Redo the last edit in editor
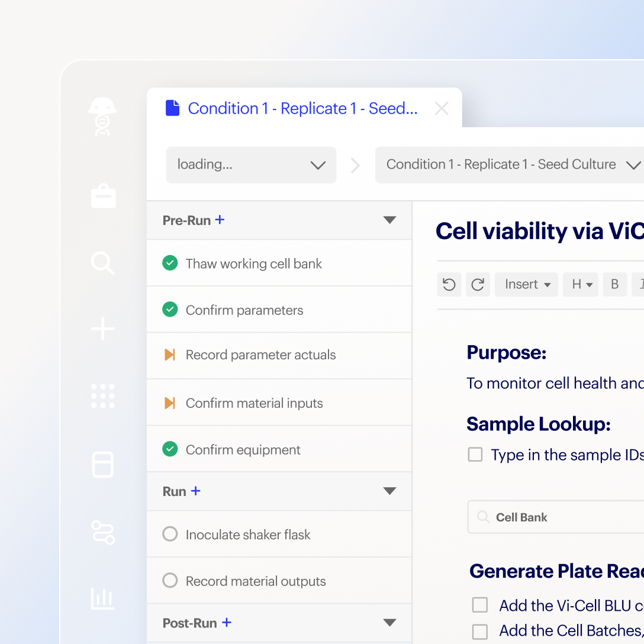 (x=478, y=284)
